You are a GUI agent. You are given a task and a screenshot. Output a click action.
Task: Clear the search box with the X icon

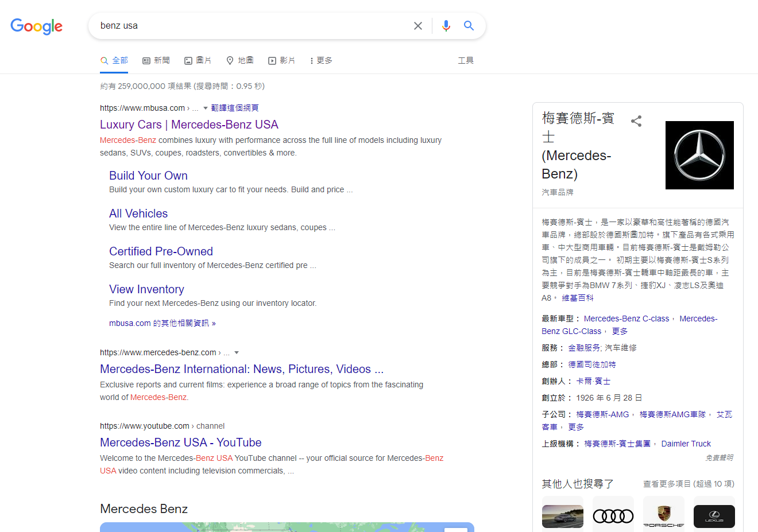418,26
